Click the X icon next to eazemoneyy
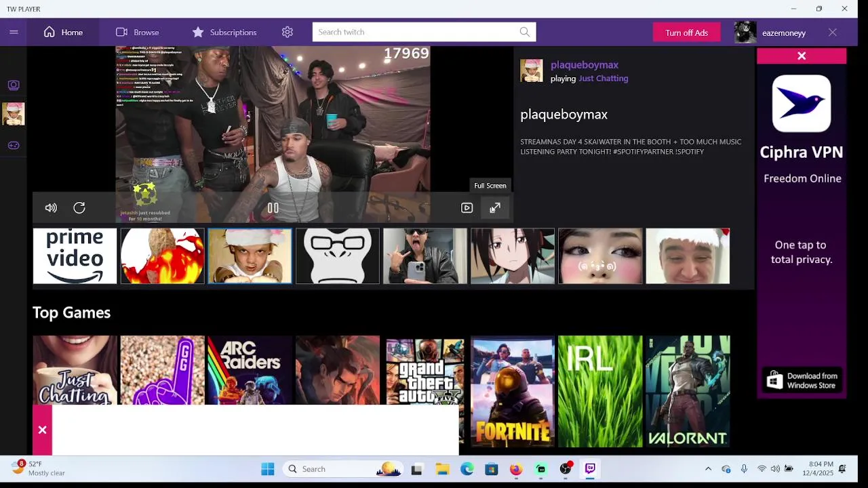The image size is (868, 488). tap(833, 33)
